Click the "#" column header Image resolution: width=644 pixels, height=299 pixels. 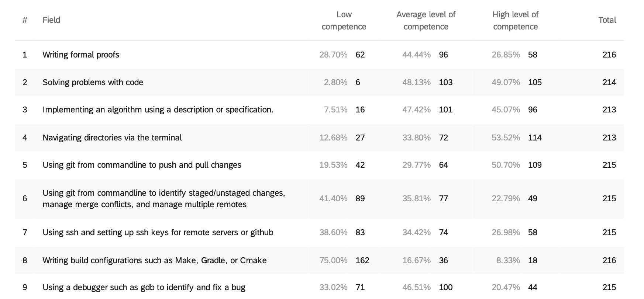point(25,20)
